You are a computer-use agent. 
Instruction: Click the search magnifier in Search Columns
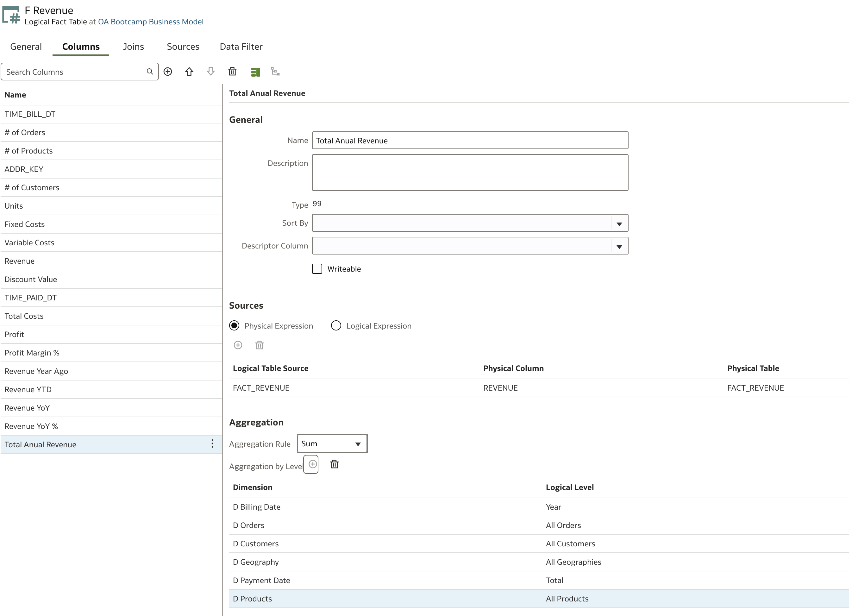[149, 72]
